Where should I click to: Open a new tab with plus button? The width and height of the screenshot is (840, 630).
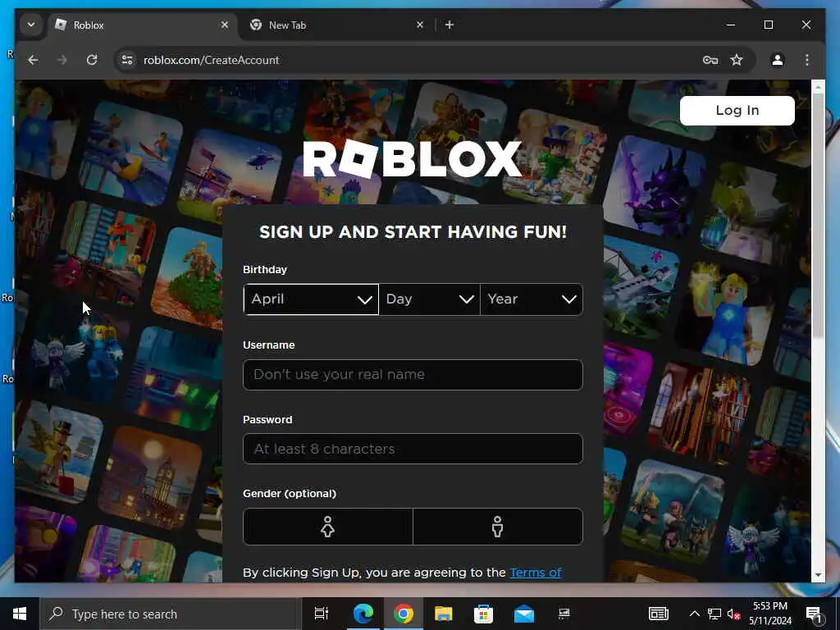pos(450,25)
